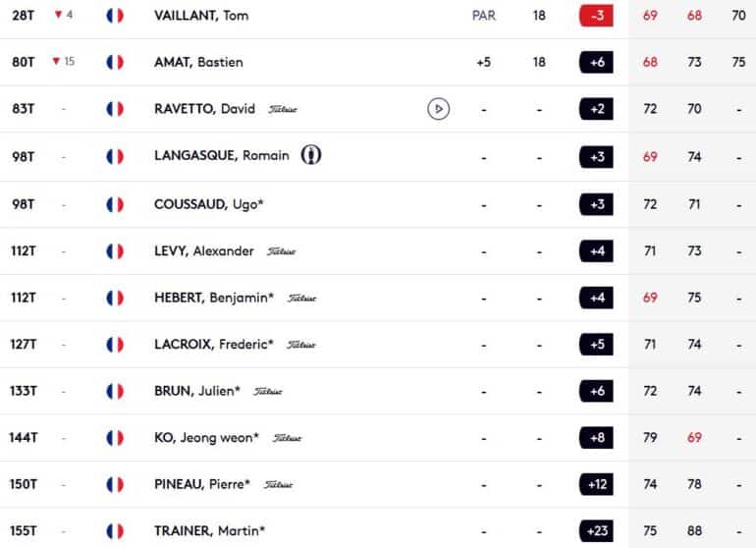Expand COUSSAUD, Ugo player details
The image size is (756, 548).
point(378,204)
